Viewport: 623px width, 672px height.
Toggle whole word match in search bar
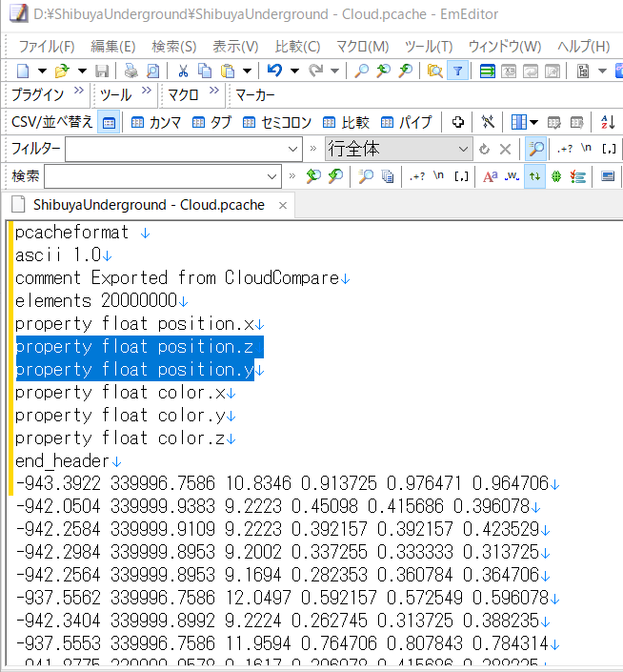512,176
